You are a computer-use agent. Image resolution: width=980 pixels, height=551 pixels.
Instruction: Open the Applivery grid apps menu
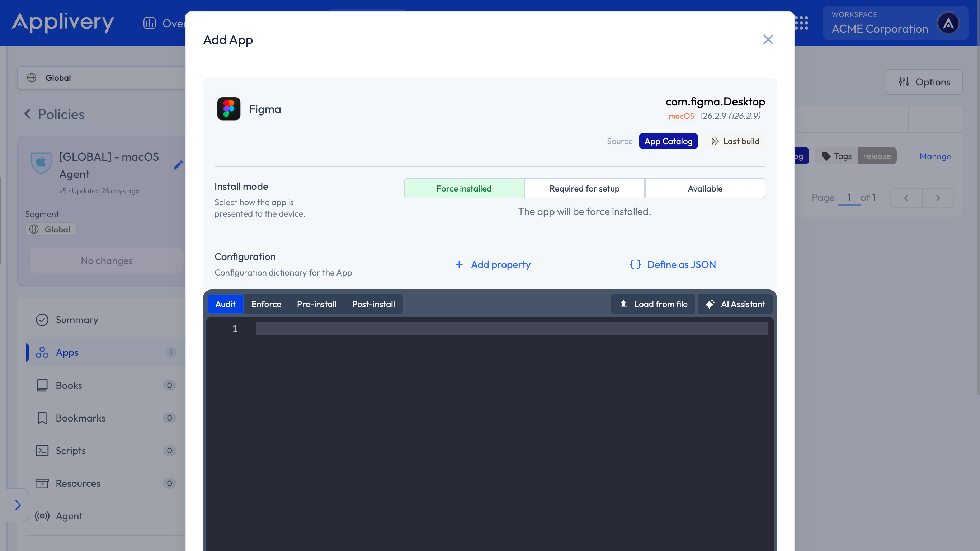(x=802, y=23)
